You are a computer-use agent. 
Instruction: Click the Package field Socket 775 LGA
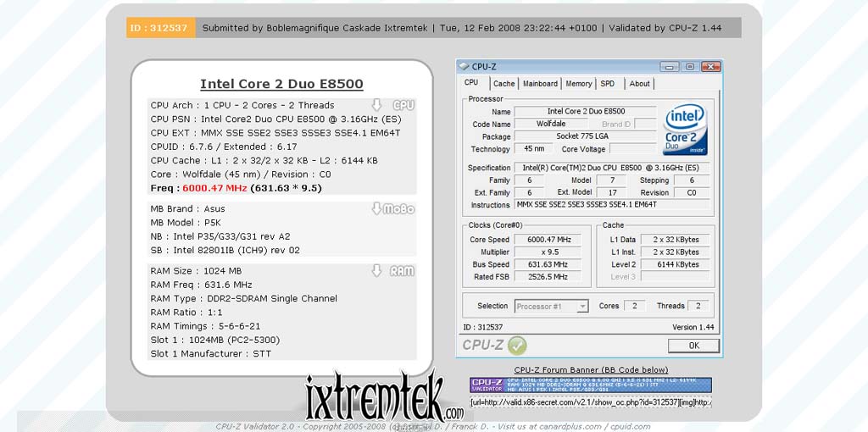[x=586, y=136]
